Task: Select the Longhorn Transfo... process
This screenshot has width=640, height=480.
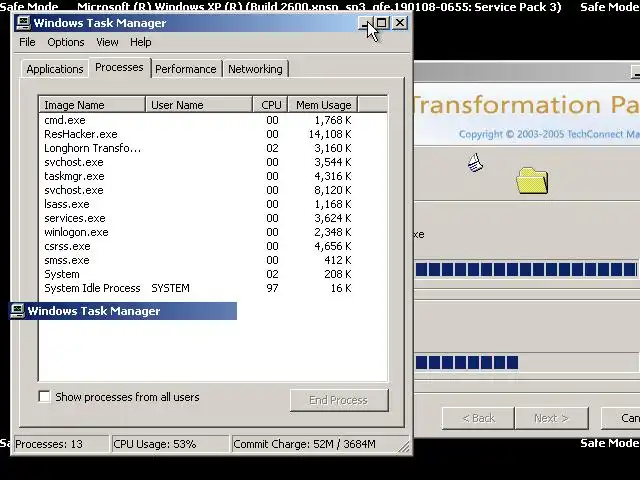Action: tap(213, 148)
